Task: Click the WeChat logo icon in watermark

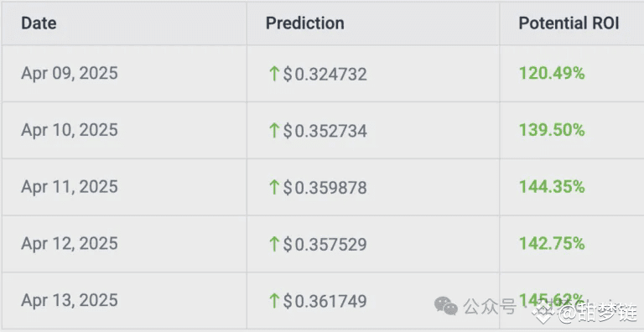Action: (x=446, y=306)
